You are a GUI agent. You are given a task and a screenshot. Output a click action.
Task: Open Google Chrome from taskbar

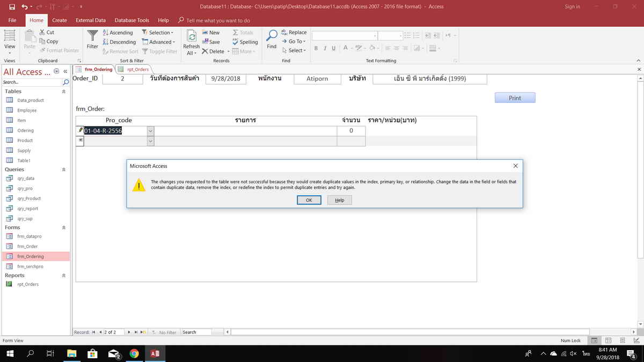[x=134, y=353]
